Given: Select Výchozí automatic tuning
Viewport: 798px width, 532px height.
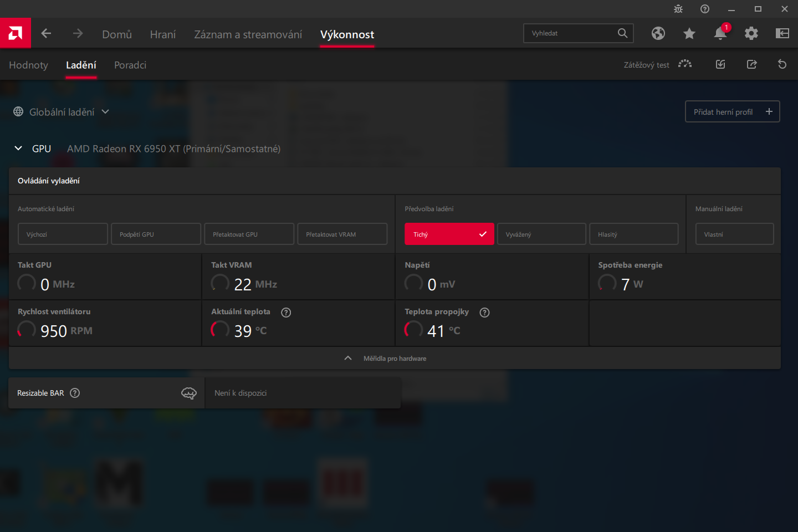Looking at the screenshot, I should pyautogui.click(x=63, y=234).
